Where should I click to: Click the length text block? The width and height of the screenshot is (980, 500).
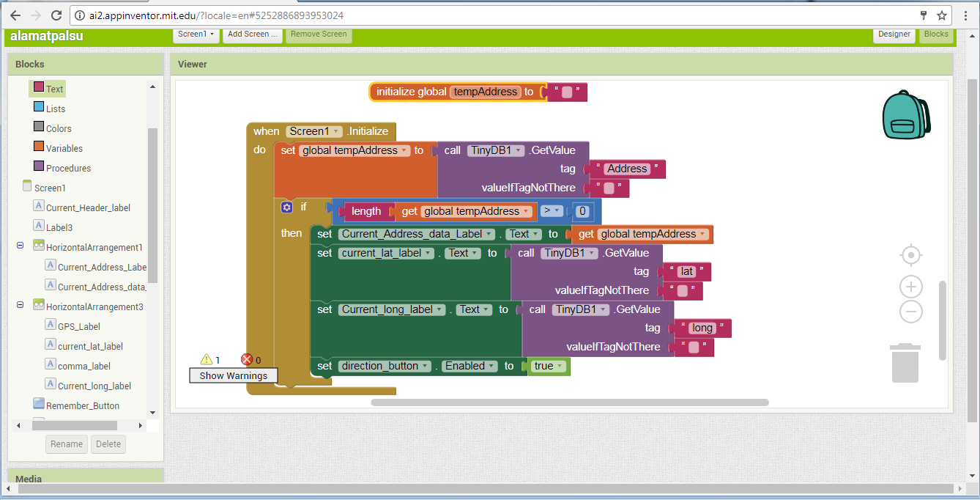click(366, 211)
